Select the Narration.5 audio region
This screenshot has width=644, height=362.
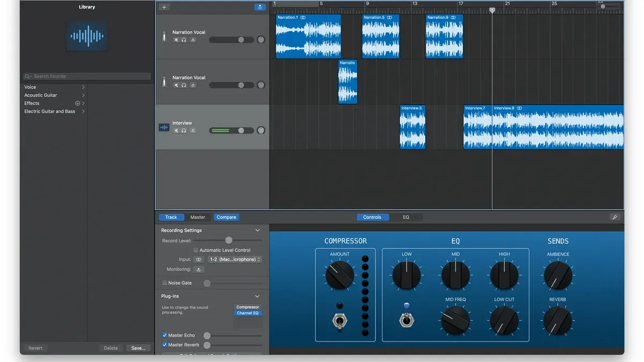click(381, 36)
